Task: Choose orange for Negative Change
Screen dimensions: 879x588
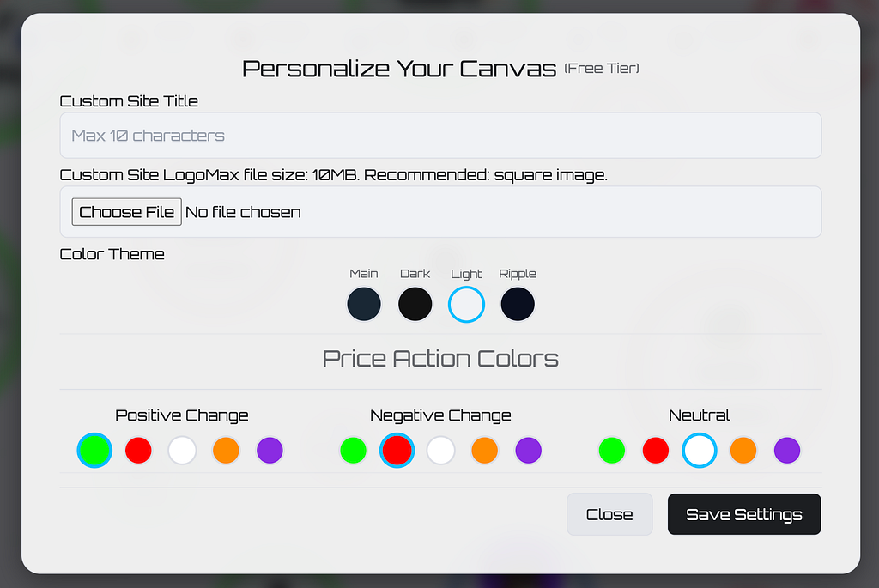Action: (x=484, y=450)
